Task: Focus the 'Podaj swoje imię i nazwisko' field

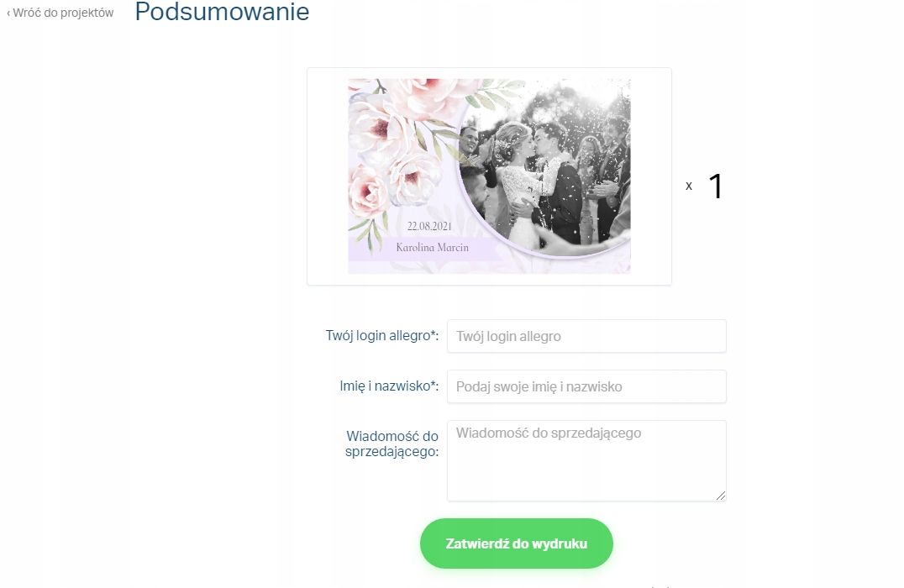Action: [x=586, y=386]
